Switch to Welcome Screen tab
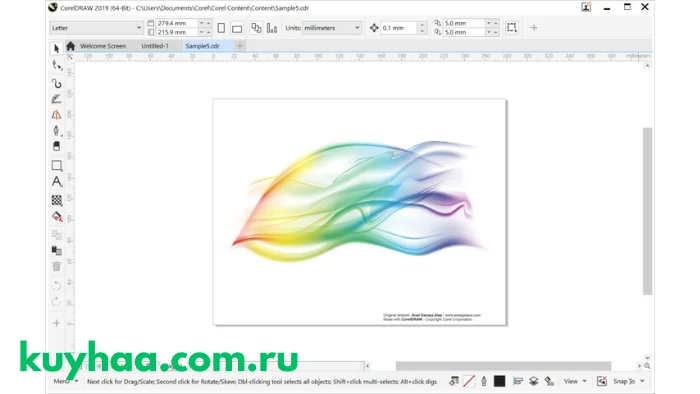 click(103, 46)
